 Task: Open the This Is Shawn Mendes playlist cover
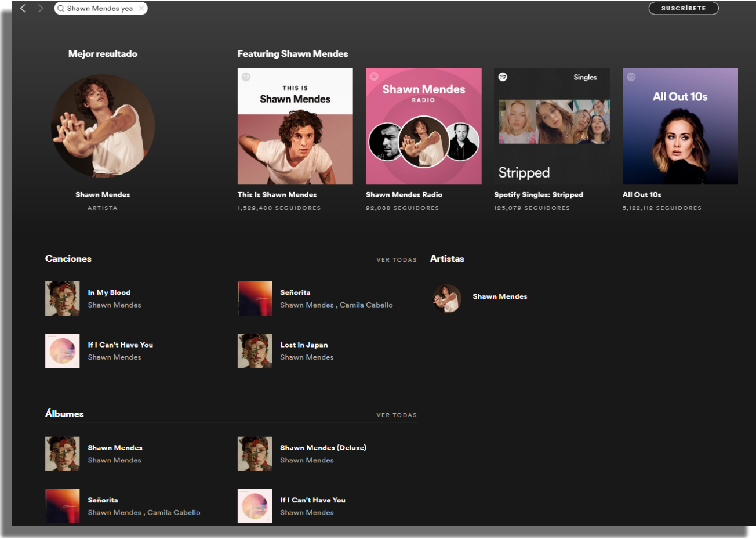coord(295,126)
